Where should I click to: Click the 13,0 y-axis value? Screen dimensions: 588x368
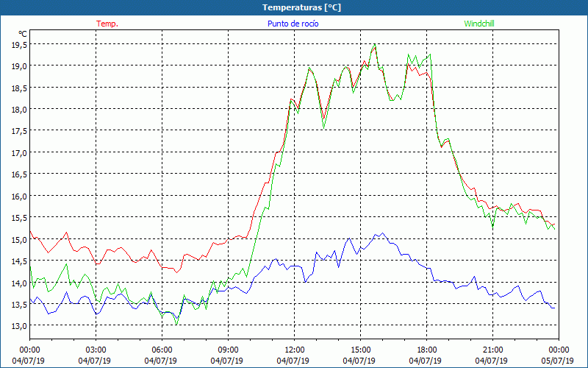click(19, 326)
